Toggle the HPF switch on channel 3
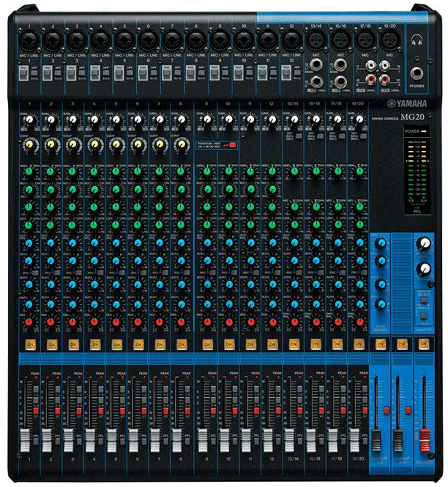Screen dimensions: 448x487 pyautogui.click(x=82, y=73)
